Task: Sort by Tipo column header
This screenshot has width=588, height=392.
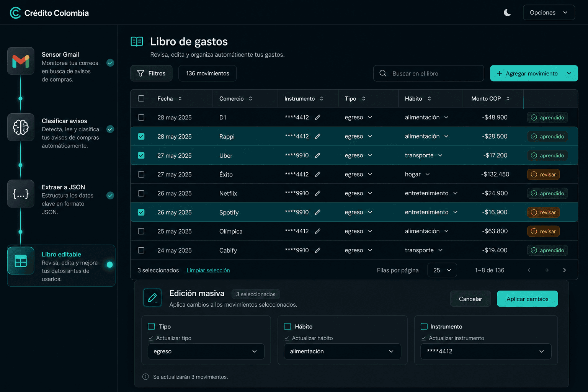Action: pos(355,99)
